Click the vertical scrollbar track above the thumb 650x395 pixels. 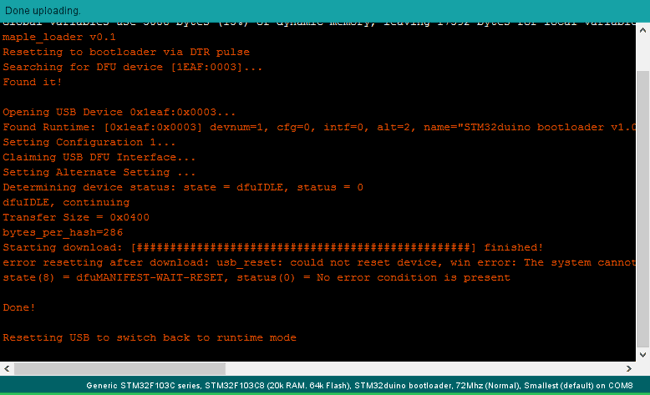643,54
